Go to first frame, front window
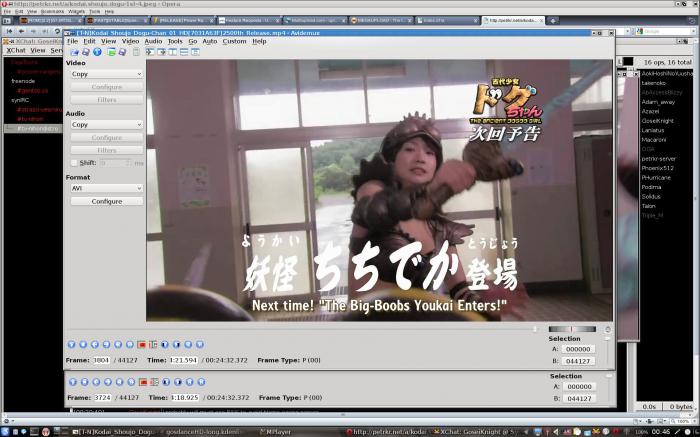This screenshot has height=437, width=700. (x=188, y=345)
